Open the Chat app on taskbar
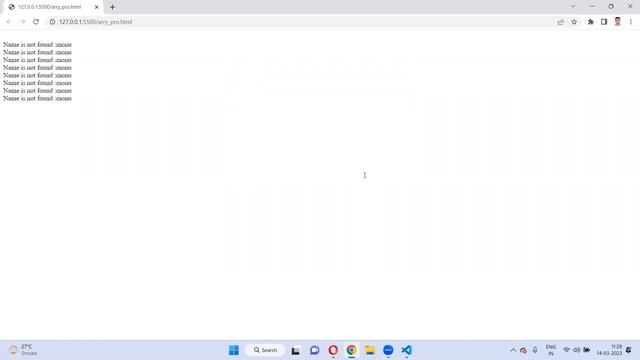 tap(314, 350)
